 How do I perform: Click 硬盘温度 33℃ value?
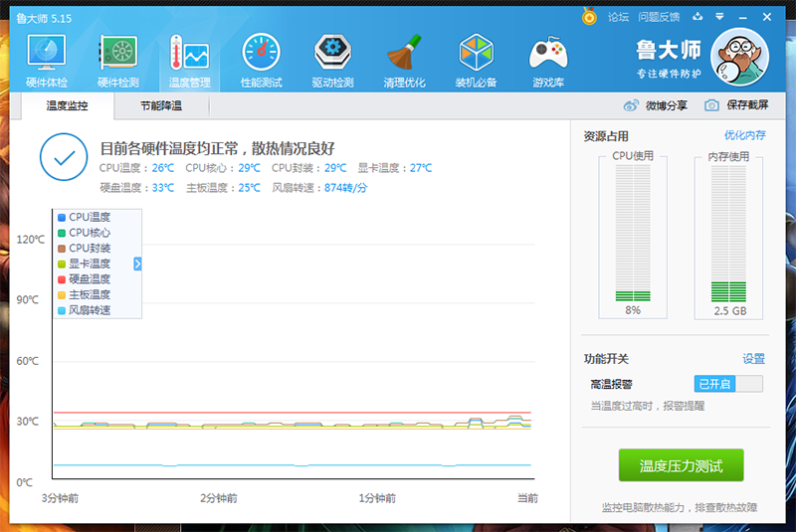tap(163, 188)
